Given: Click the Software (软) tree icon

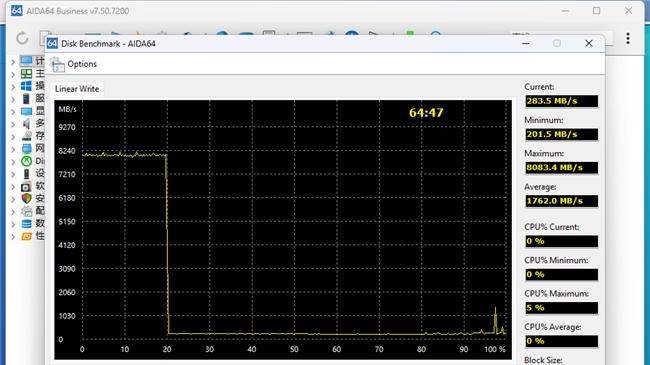Looking at the screenshot, I should tap(26, 186).
